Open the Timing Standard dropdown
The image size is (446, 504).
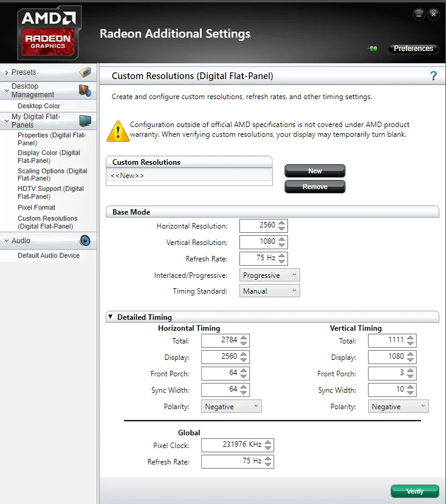270,291
